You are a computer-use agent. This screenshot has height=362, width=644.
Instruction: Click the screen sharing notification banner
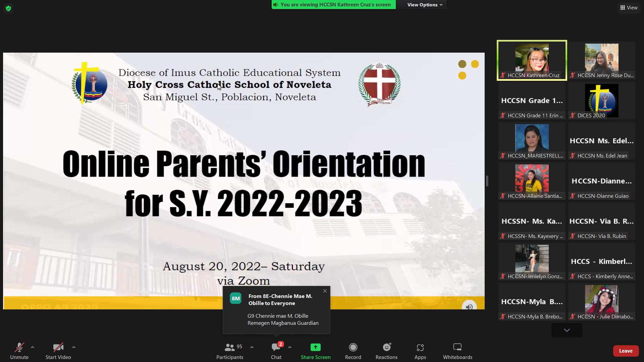333,5
